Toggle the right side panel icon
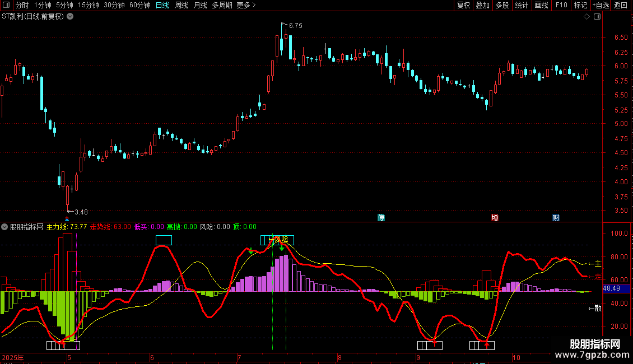633x364 pixels. pos(597,17)
